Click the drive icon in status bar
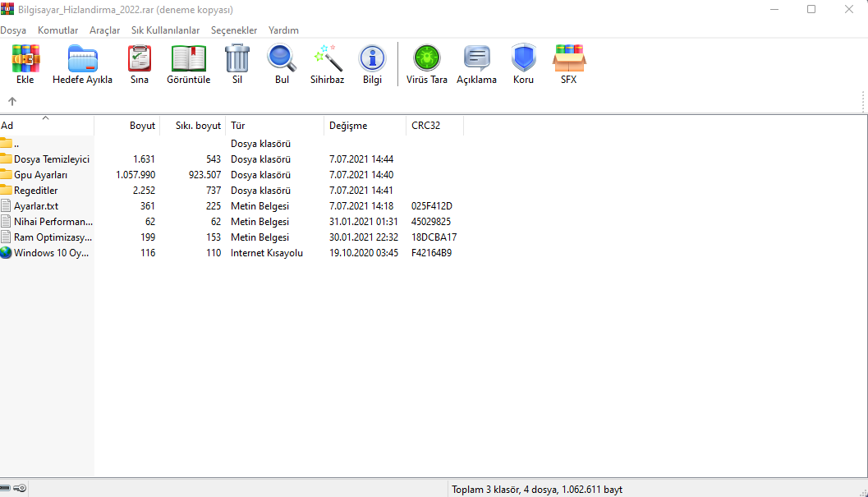 5,488
